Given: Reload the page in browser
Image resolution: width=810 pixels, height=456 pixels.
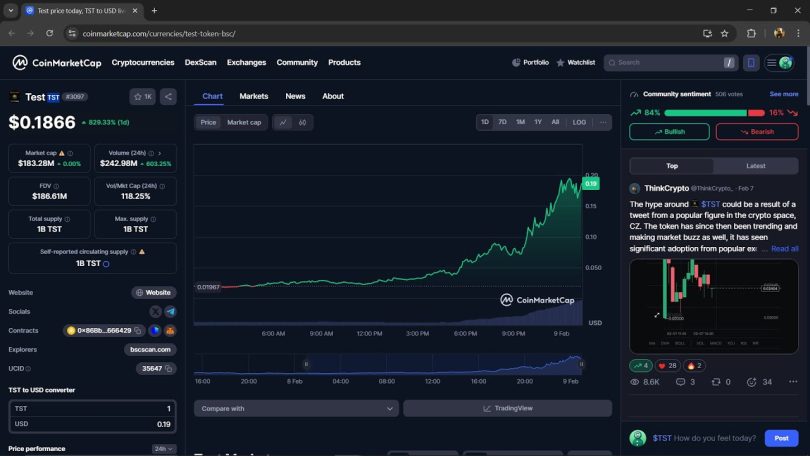Looking at the screenshot, I should 49,34.
